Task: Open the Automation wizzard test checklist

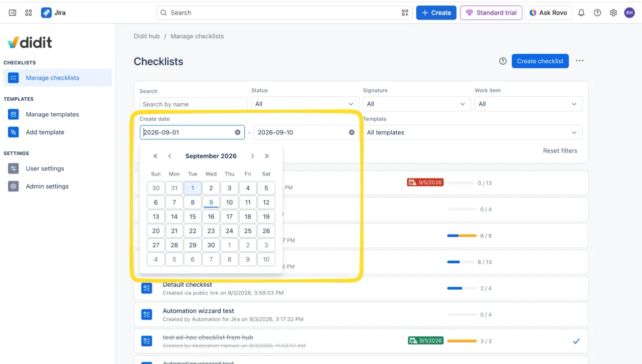Action: coord(198,311)
